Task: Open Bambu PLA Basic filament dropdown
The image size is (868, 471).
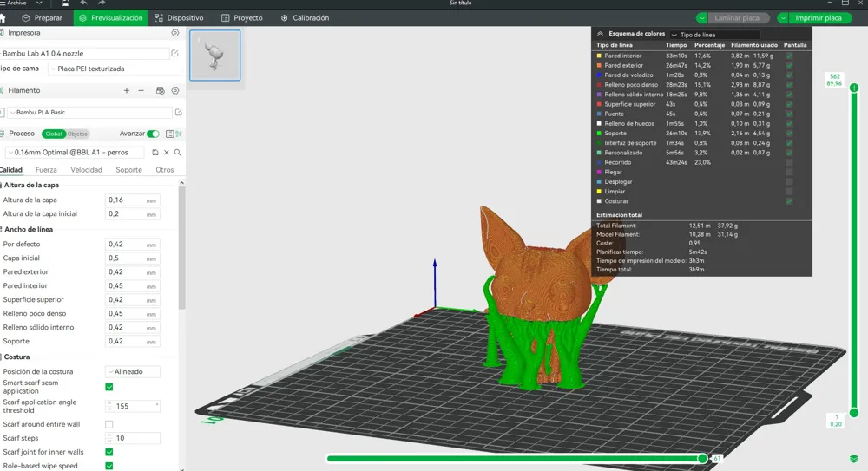Action: [x=89, y=113]
